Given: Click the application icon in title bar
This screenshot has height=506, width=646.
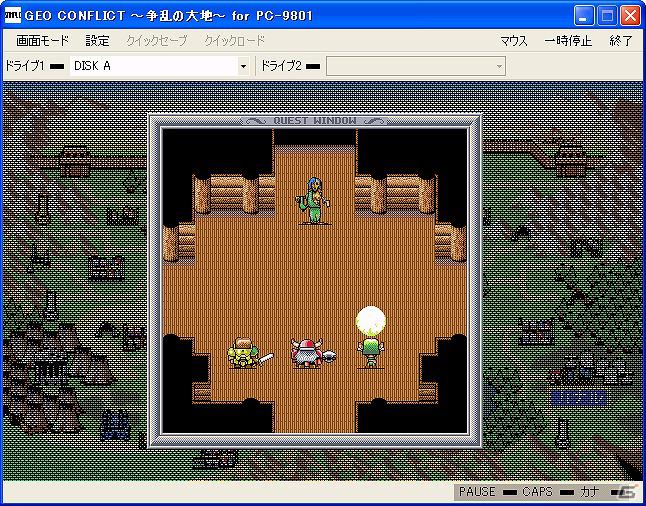Looking at the screenshot, I should point(12,15).
